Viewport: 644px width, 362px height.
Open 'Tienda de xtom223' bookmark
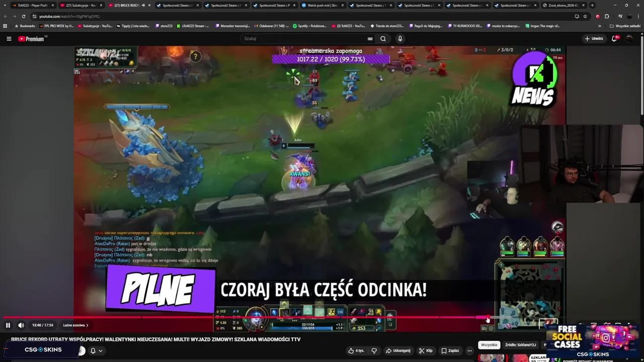(x=387, y=26)
